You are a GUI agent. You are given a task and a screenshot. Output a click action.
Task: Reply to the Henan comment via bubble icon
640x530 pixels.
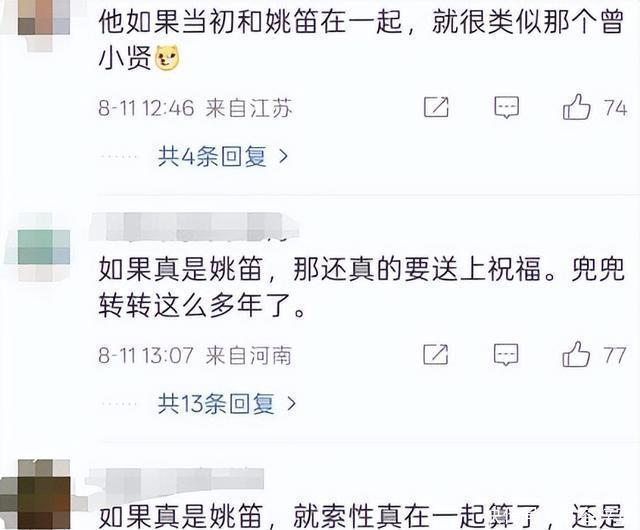(x=506, y=355)
